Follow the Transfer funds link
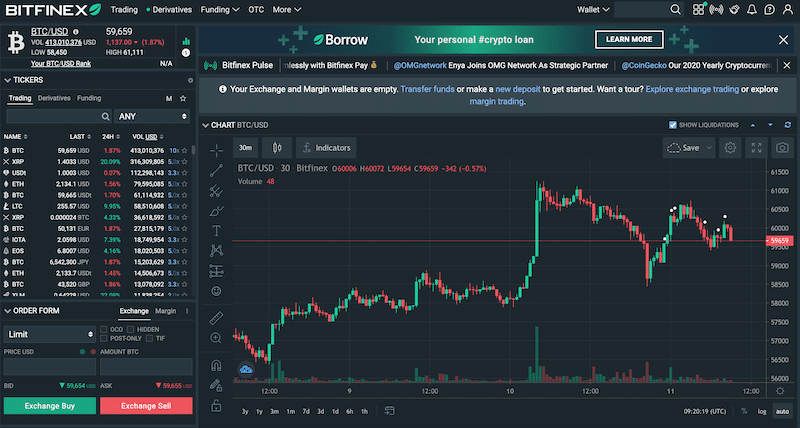The width and height of the screenshot is (800, 428). tap(427, 89)
